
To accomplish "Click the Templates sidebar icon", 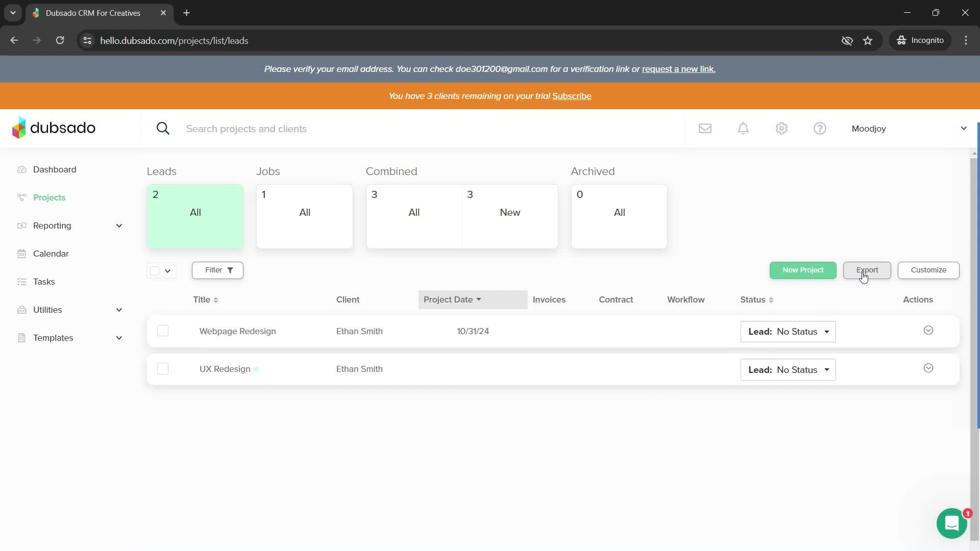I will (21, 338).
